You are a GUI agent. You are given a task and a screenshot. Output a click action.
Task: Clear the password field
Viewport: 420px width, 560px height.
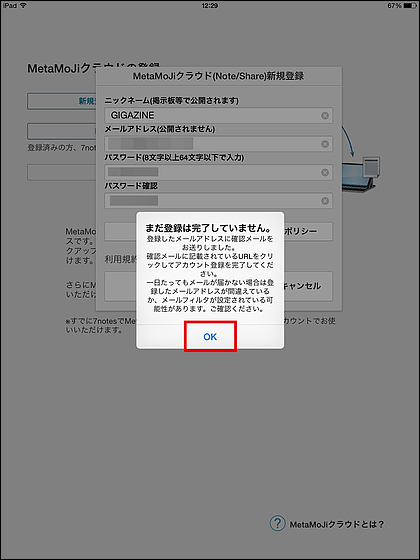pyautogui.click(x=325, y=172)
